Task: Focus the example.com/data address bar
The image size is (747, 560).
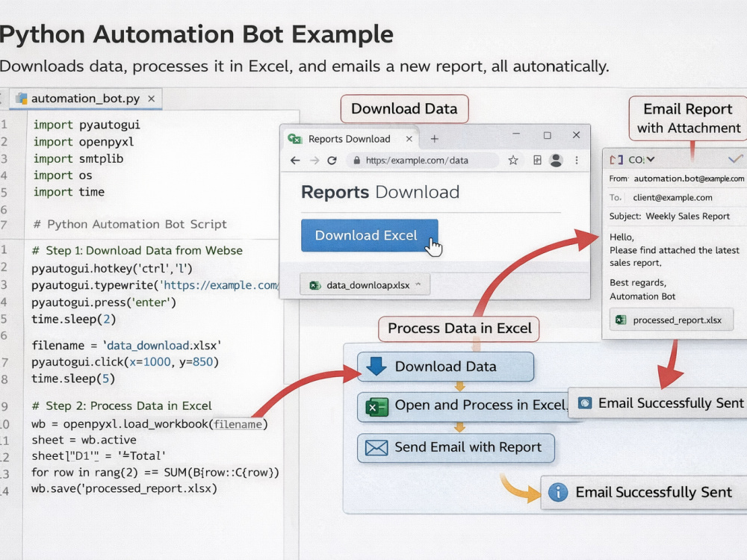Action: coord(422,161)
